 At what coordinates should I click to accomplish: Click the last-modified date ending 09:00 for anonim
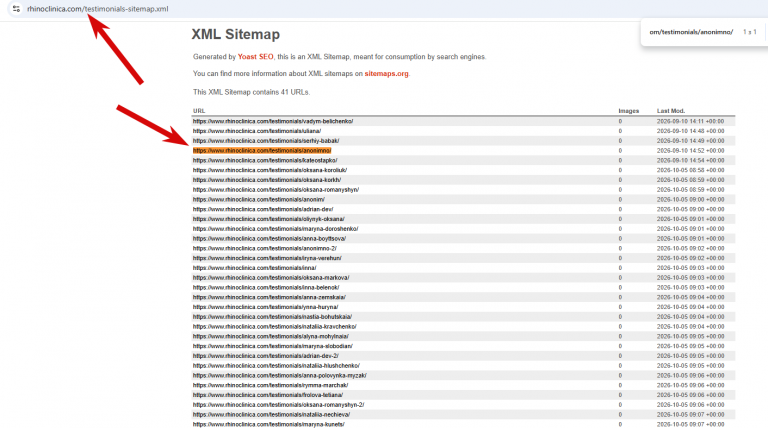click(x=690, y=199)
